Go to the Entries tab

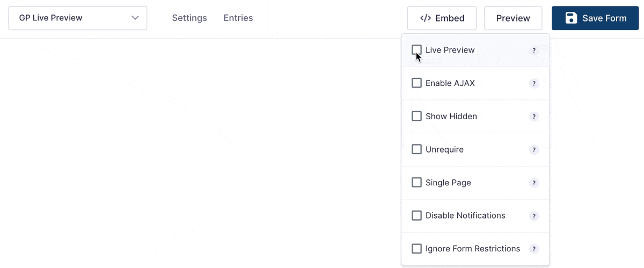click(238, 18)
